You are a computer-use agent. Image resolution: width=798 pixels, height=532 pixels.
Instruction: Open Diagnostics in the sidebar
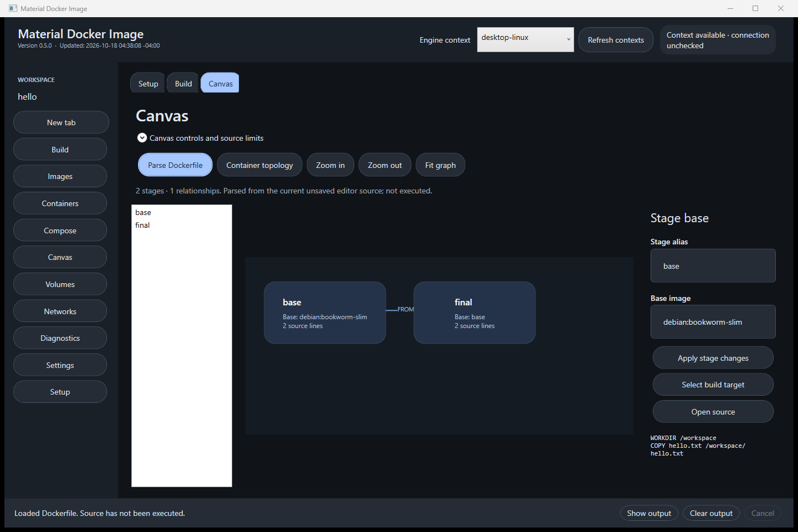pos(60,338)
